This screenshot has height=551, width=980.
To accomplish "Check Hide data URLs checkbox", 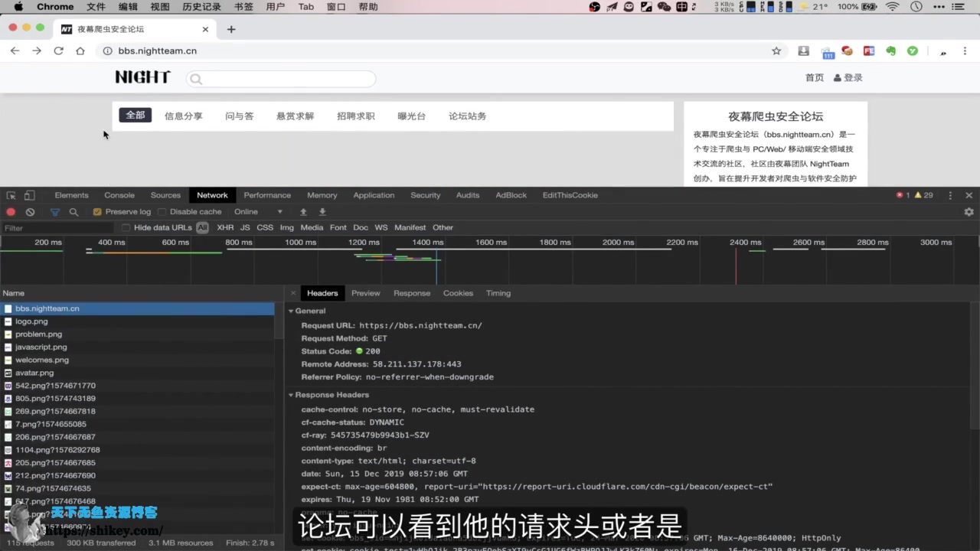I will pyautogui.click(x=126, y=228).
